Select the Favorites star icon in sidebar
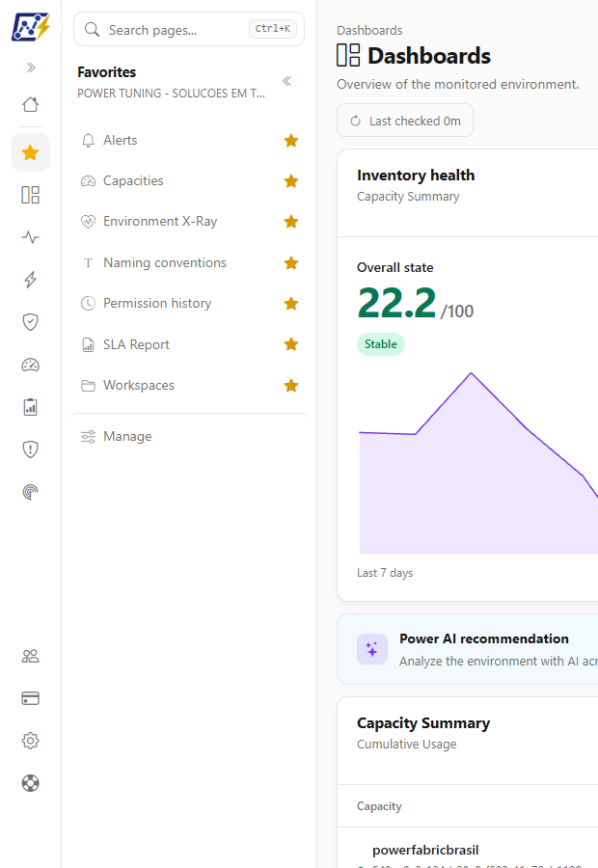 (31, 152)
